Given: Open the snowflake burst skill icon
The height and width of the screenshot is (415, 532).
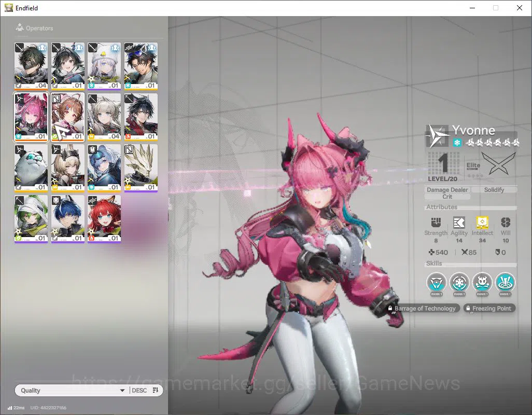Looking at the screenshot, I should (459, 283).
